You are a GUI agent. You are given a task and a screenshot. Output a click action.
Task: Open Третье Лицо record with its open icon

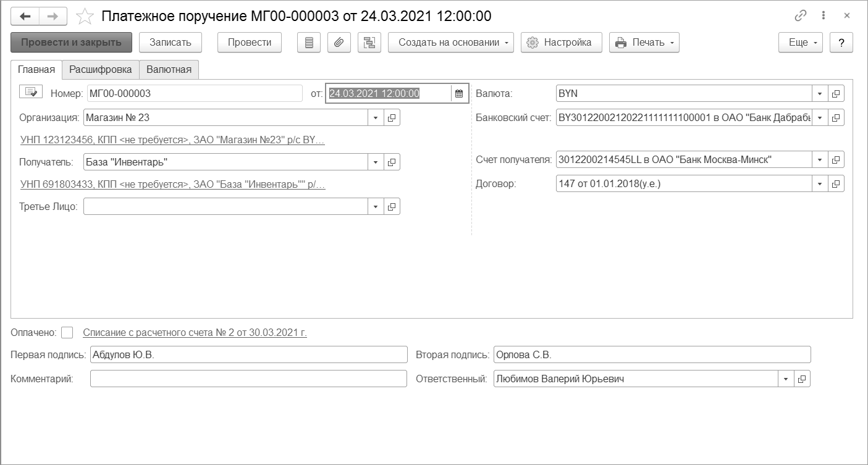392,207
